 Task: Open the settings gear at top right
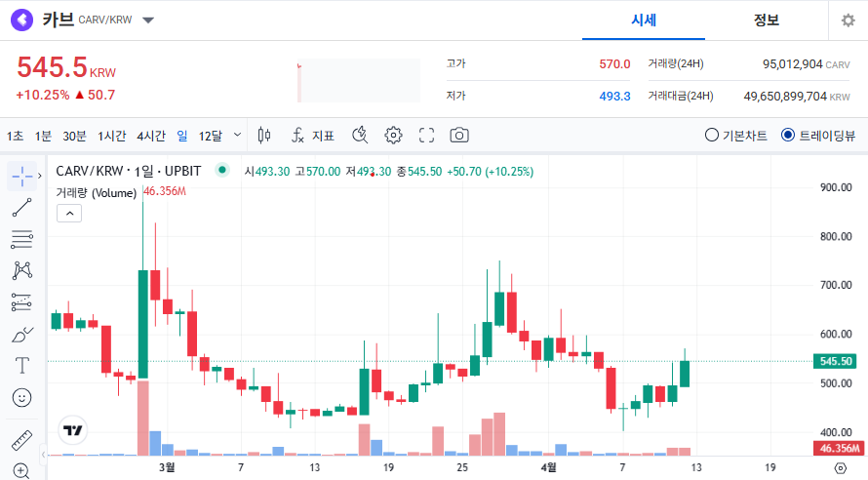click(848, 20)
